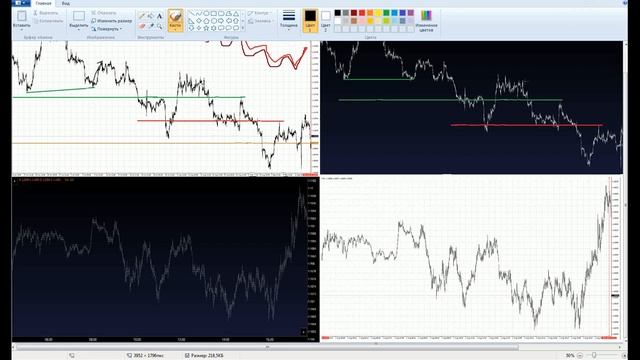This screenshot has height=360, width=640.
Task: Click the Crop (Обрезать) button
Action: point(104,13)
